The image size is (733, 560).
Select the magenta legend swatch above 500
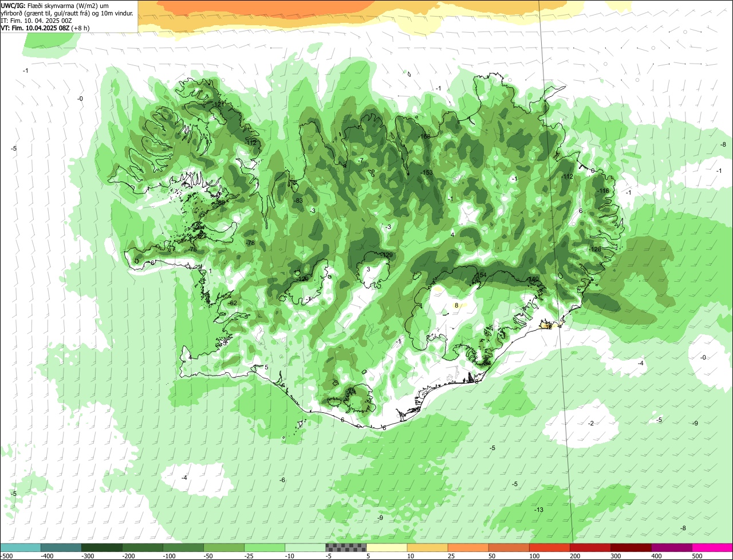712,547
